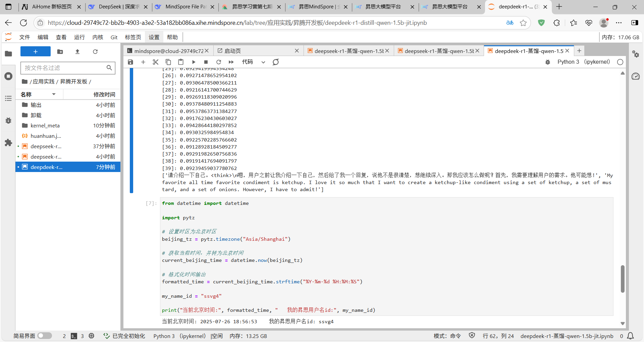Sort files by the 名称 column header

tap(26, 95)
